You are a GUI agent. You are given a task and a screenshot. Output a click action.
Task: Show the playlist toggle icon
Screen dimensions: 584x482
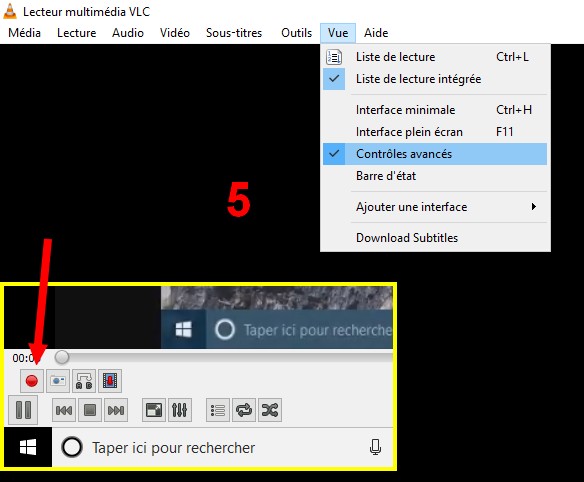click(218, 410)
